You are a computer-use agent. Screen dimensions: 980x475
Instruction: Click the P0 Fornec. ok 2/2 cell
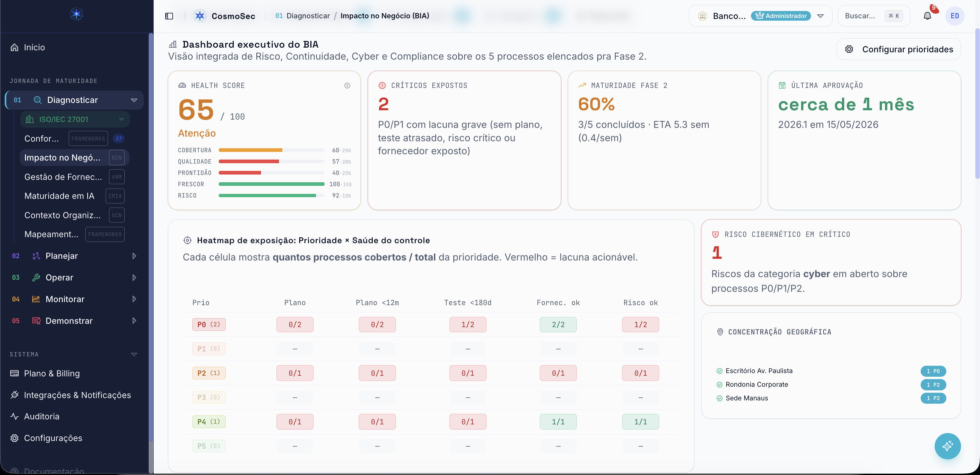(558, 324)
